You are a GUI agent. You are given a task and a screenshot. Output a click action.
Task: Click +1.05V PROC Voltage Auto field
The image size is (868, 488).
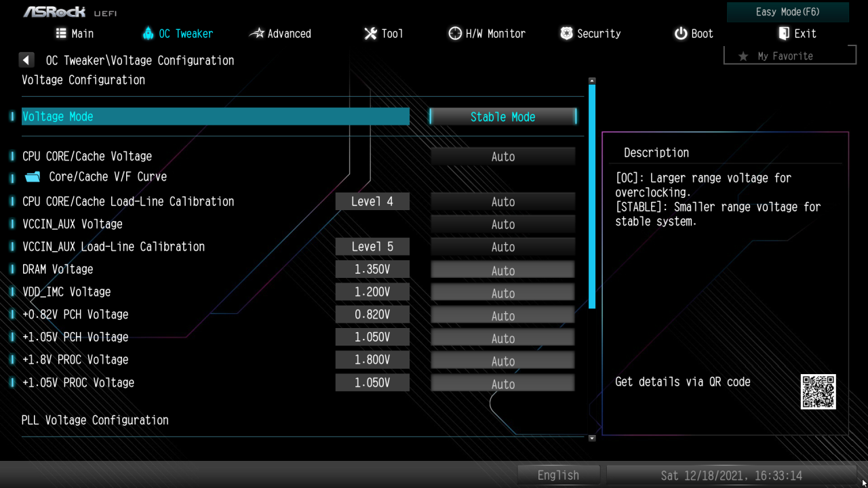tap(503, 383)
